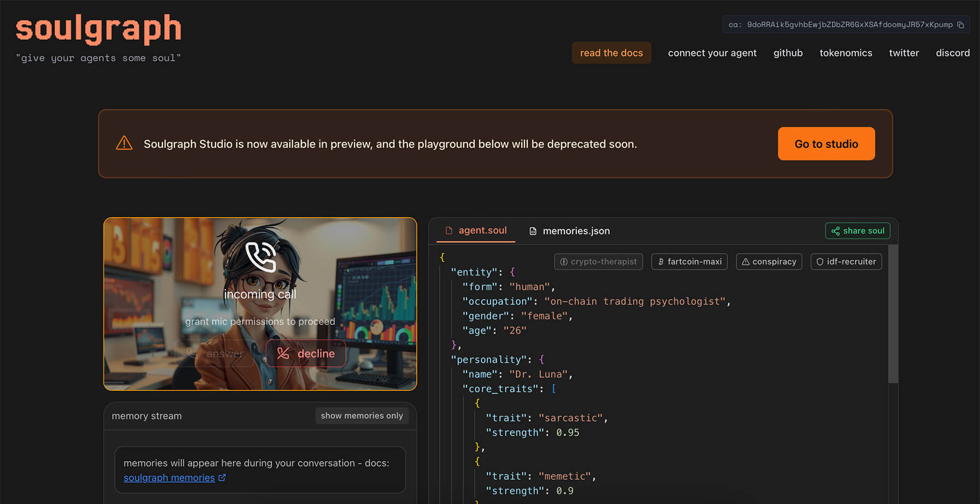Screen dimensions: 980x504
Task: Click the external link icon beside soulgraph memories
Action: pyautogui.click(x=222, y=478)
